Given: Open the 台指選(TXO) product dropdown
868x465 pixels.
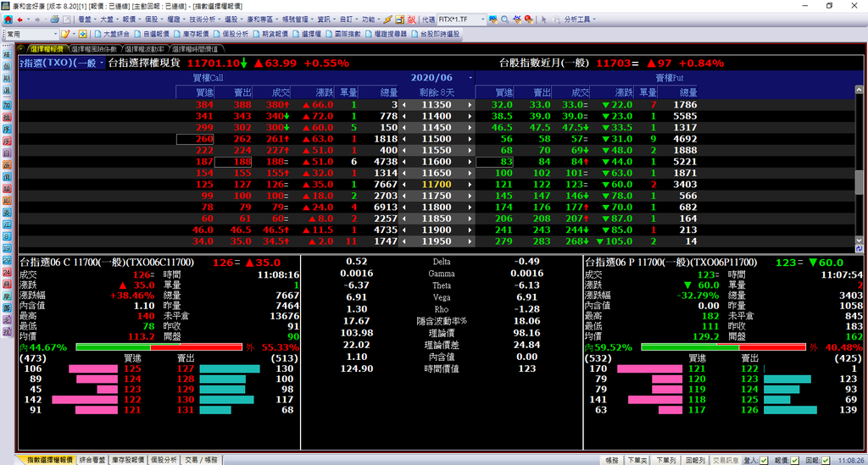Looking at the screenshot, I should pos(102,63).
